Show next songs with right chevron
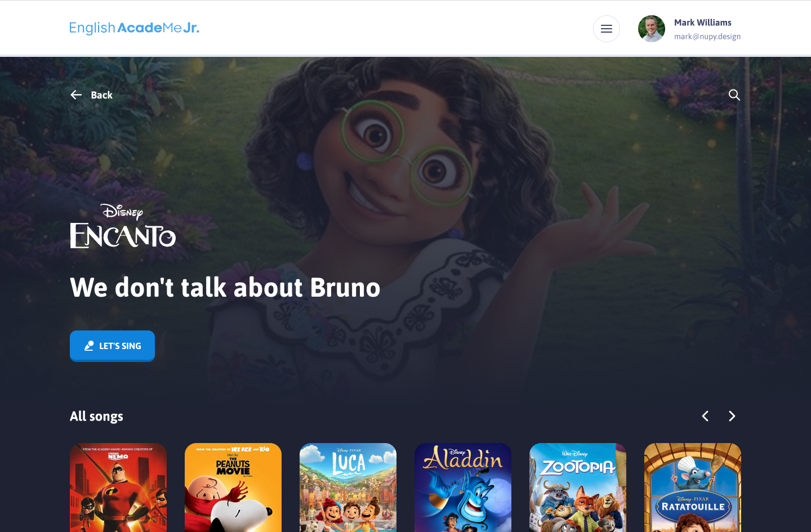Image resolution: width=811 pixels, height=532 pixels. 732,416
